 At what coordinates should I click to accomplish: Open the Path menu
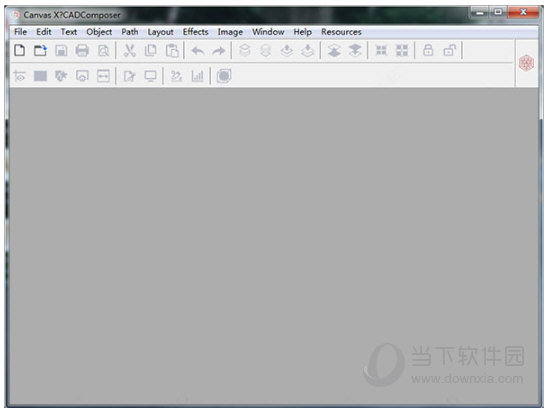(x=130, y=32)
